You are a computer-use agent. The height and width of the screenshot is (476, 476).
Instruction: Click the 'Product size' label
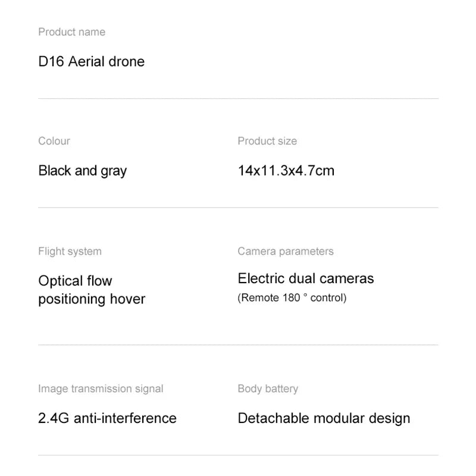(x=267, y=141)
